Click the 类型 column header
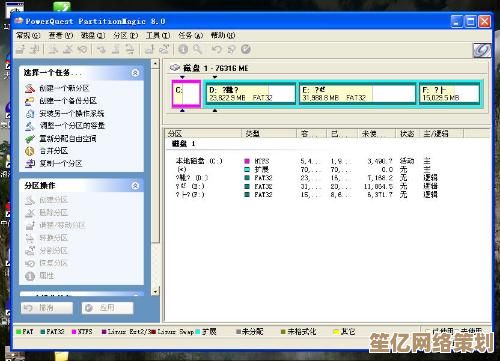The width and height of the screenshot is (500, 361). pos(269,134)
